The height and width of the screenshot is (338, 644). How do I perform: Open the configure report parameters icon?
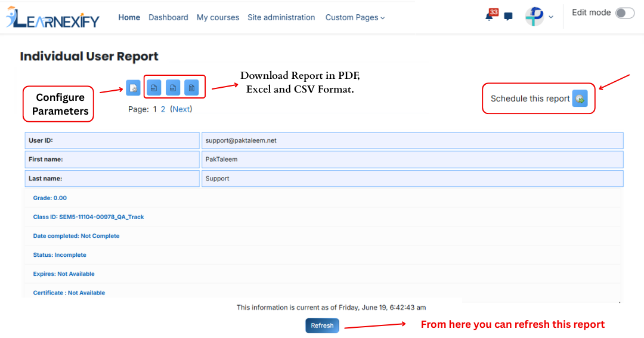click(x=133, y=88)
